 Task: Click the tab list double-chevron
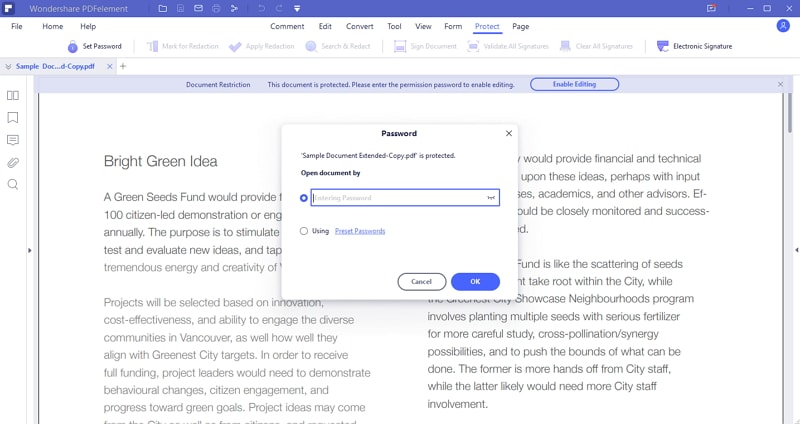pos(8,67)
